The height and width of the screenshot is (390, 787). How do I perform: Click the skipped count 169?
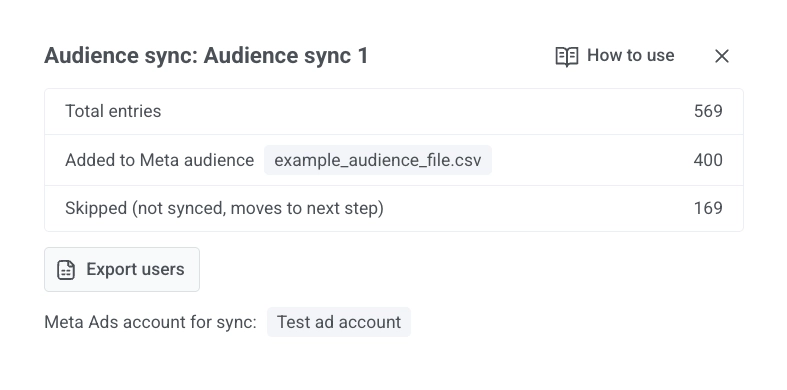[x=708, y=208]
